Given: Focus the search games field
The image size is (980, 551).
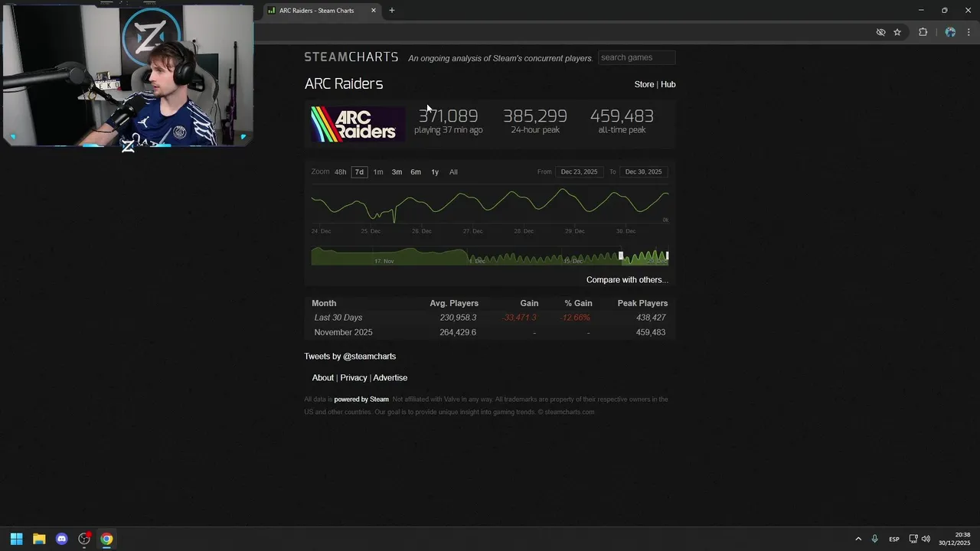Looking at the screenshot, I should tap(636, 57).
